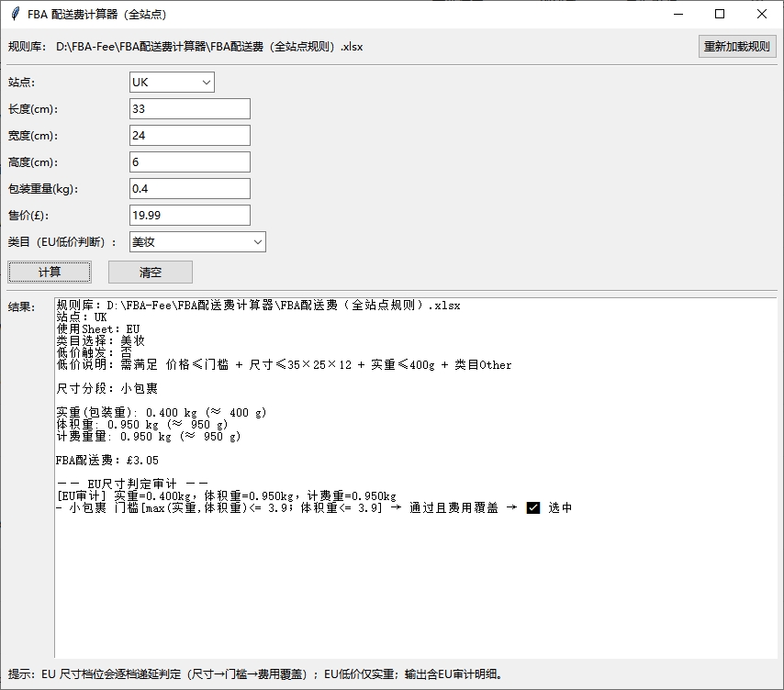784x690 pixels.
Task: Click the checked box before 选中
Action: [533, 508]
